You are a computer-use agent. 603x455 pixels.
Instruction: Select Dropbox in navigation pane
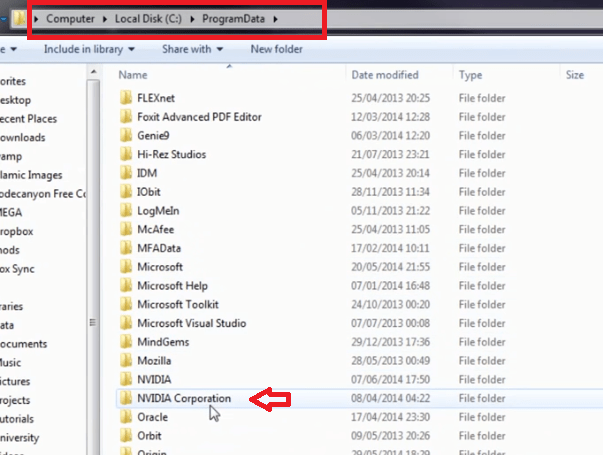(x=17, y=232)
